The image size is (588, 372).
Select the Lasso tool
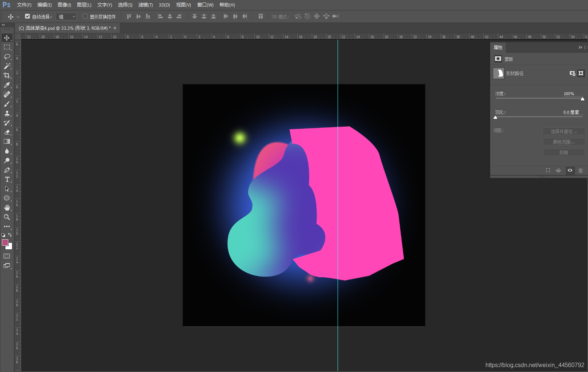click(x=7, y=57)
